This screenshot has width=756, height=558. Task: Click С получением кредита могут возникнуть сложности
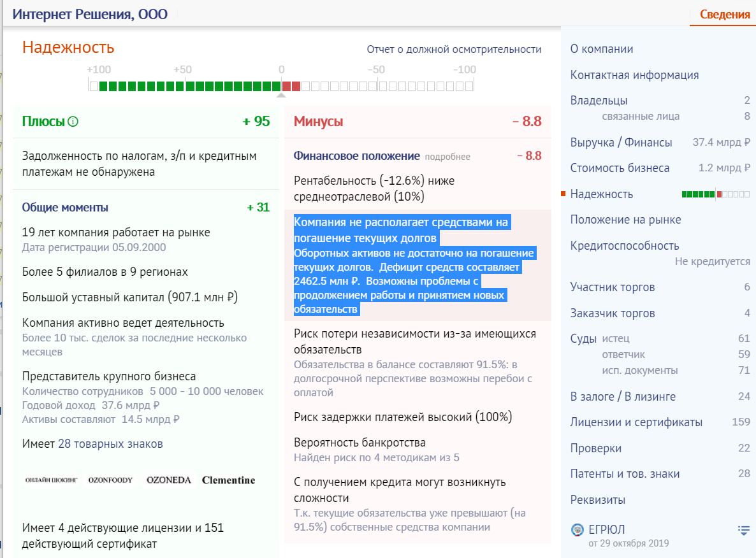400,490
